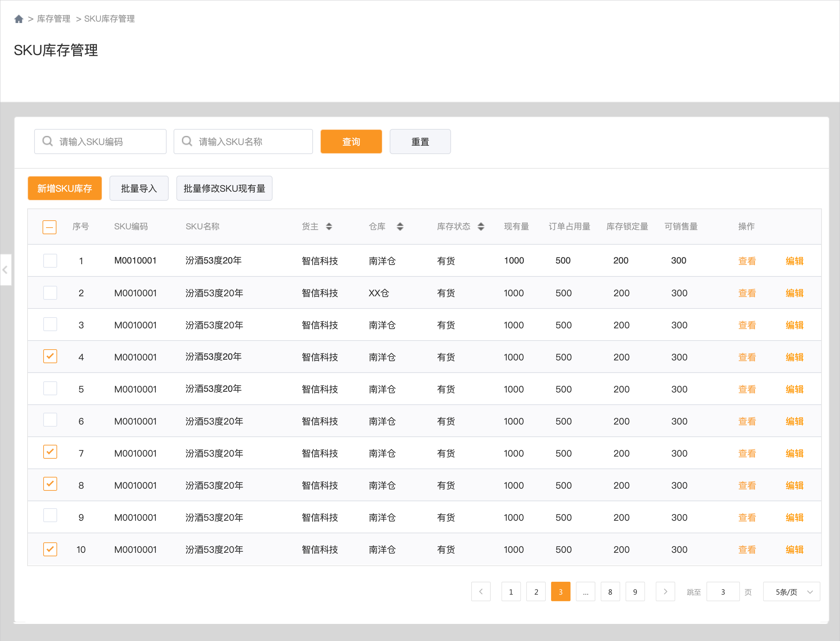Screen dimensions: 840x641
Task: Click 查看 link in row 2
Action: (747, 293)
